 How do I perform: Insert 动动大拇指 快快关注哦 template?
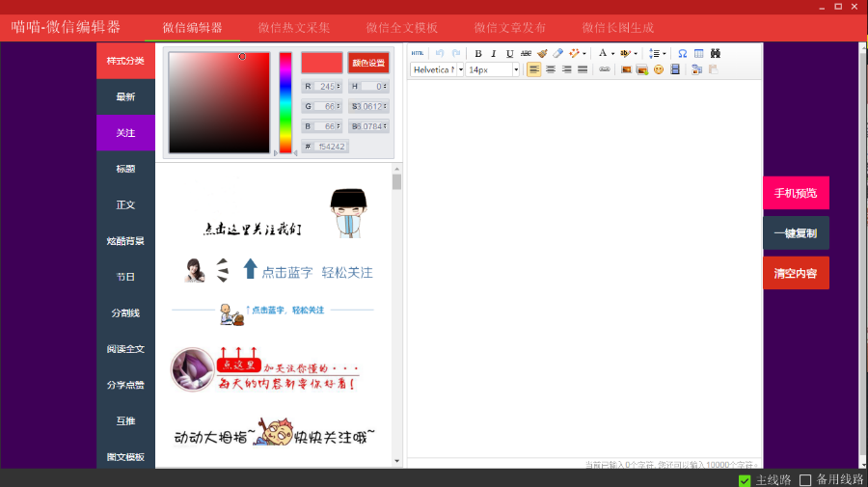(x=275, y=433)
